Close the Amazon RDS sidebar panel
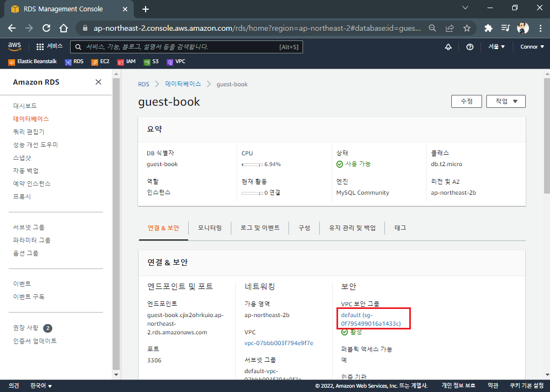550x392 pixels. coord(98,82)
